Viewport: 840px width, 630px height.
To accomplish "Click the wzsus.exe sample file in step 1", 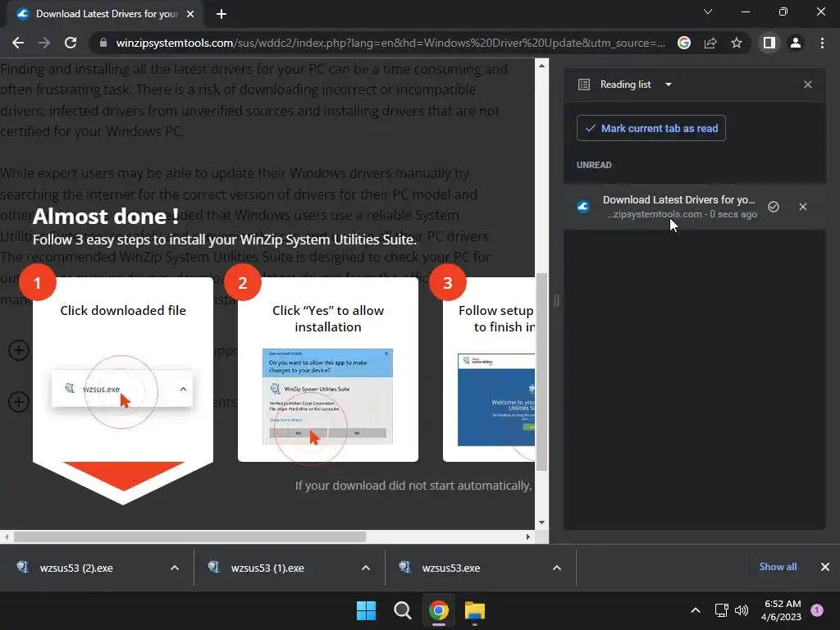I will [x=122, y=389].
